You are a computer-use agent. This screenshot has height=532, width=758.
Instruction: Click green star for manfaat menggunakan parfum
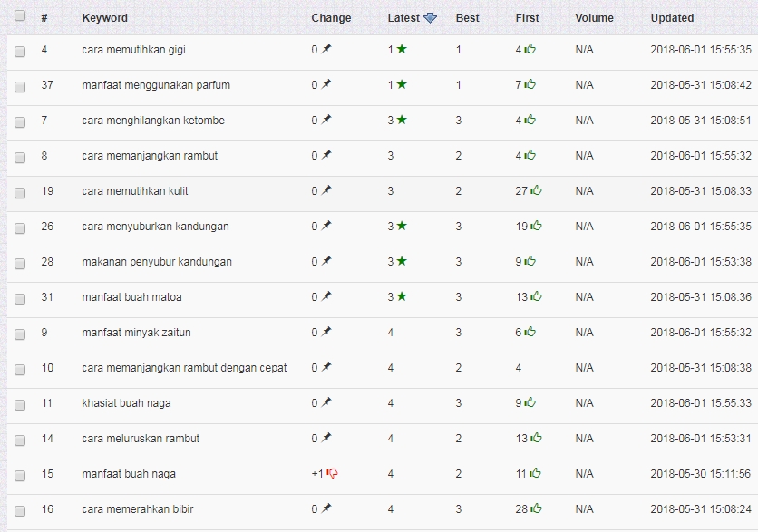point(402,84)
